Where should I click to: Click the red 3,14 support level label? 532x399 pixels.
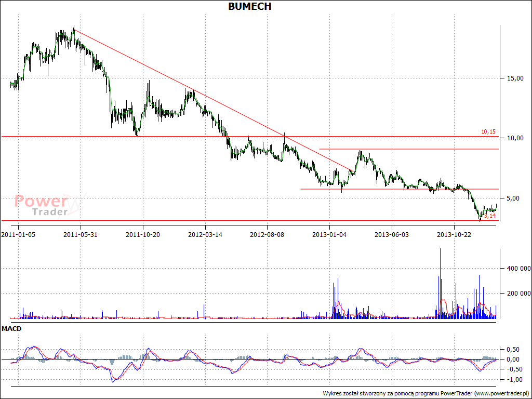point(489,216)
